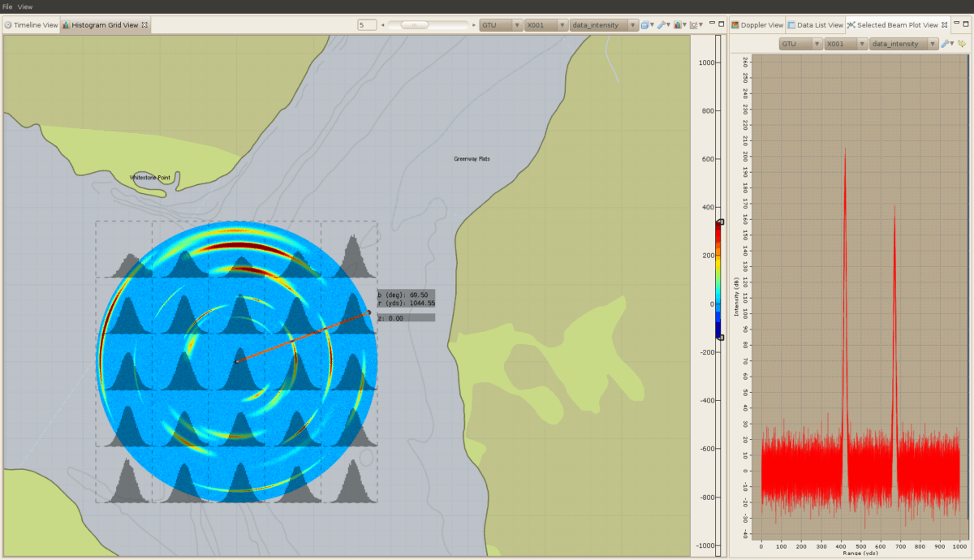Click the bearing readout showing 69.50

pyautogui.click(x=403, y=295)
